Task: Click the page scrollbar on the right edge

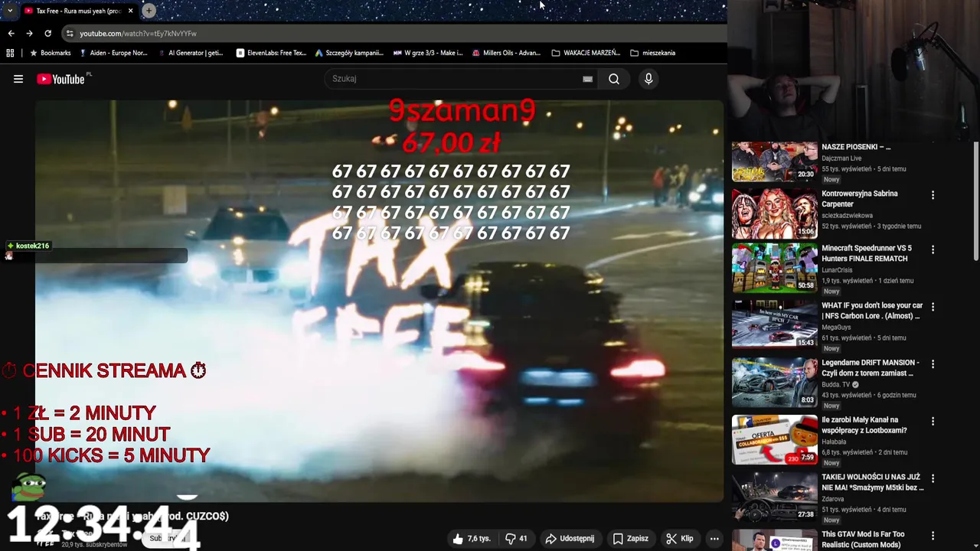Action: click(975, 201)
